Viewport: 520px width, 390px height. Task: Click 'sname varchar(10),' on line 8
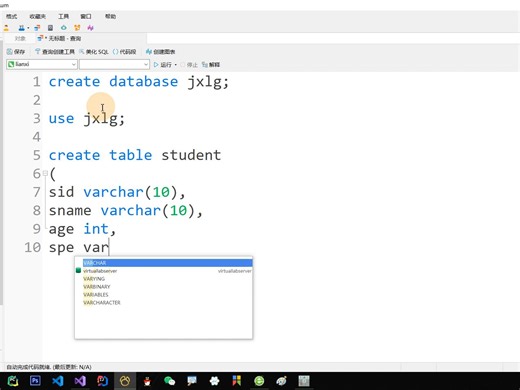(125, 210)
